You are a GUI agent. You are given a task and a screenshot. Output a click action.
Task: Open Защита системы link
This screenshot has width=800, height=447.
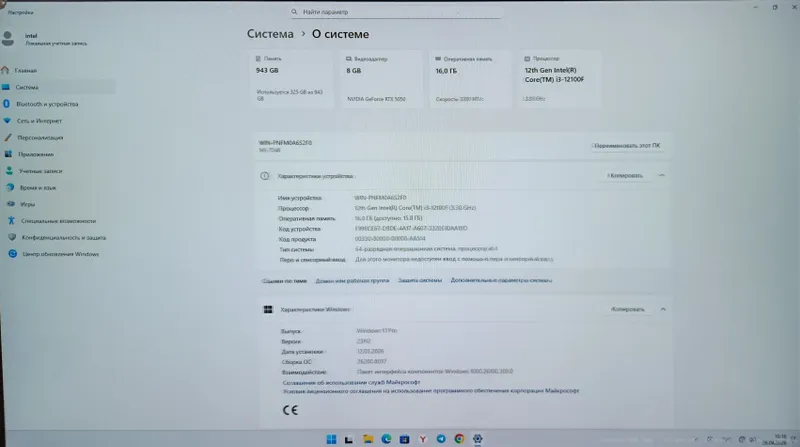coord(420,280)
